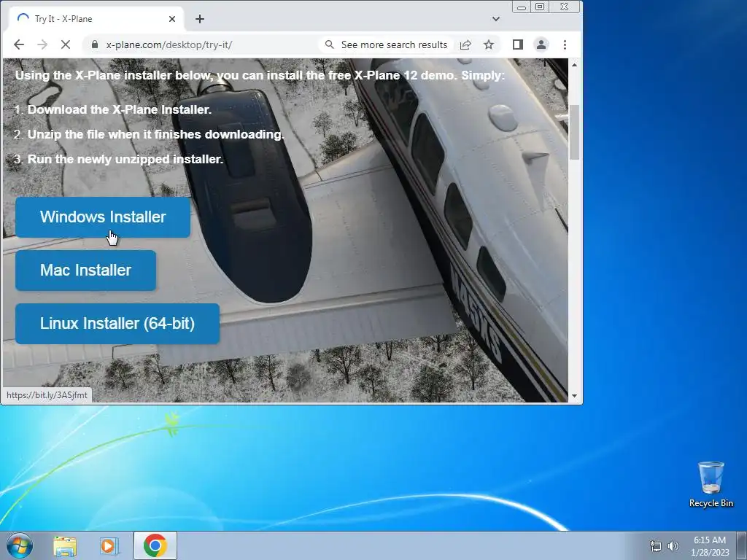Go back to the previous page
The image size is (747, 560).
[x=19, y=44]
